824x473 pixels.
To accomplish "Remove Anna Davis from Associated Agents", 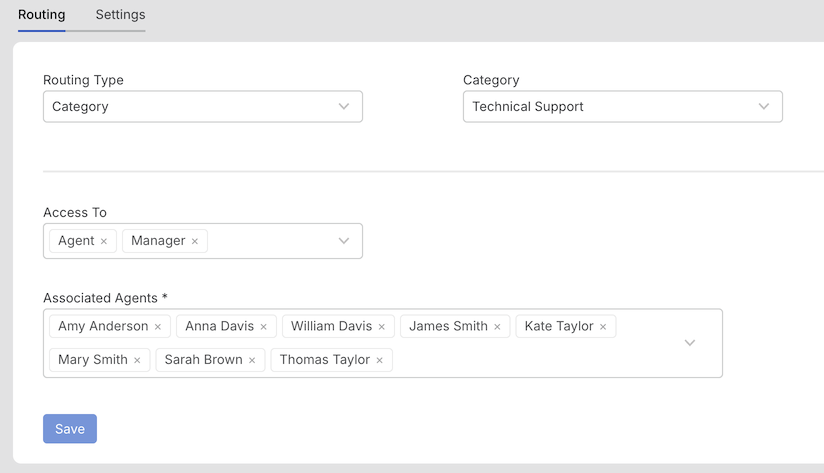I will (x=263, y=327).
